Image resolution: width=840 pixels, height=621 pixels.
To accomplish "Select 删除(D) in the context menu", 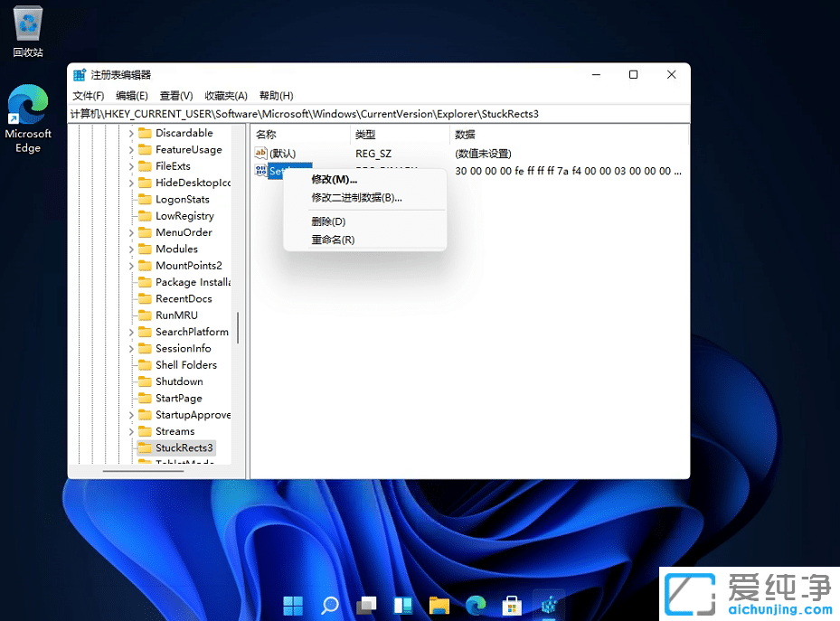I will 327,221.
